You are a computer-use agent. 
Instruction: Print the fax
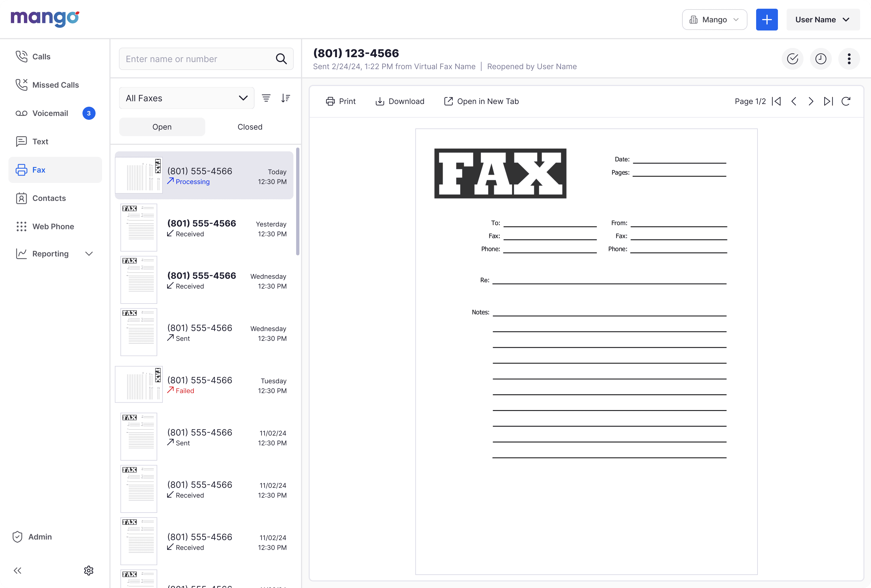(340, 101)
